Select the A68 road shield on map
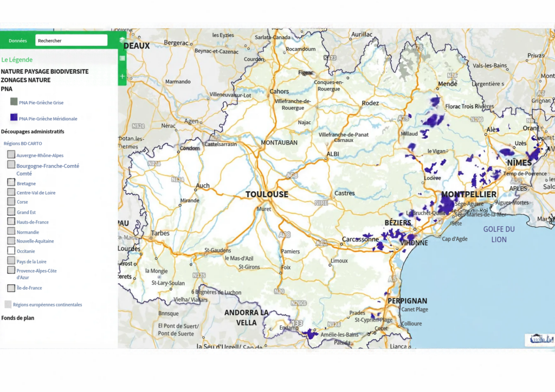The width and height of the screenshot is (555, 392). pos(292,175)
